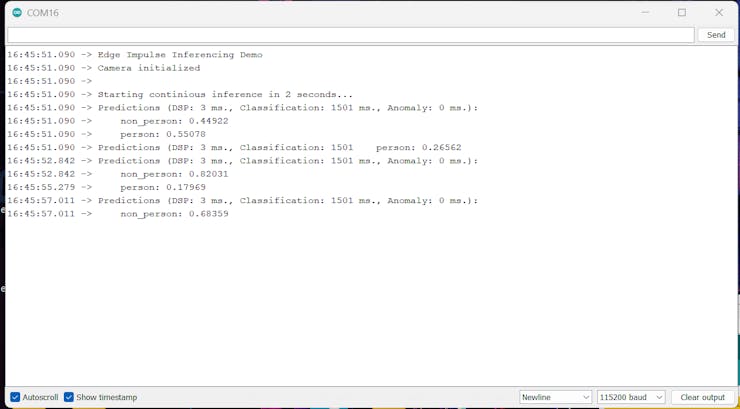Screen dimensions: 740x409
Task: Click the COM16 window title text
Action: click(42, 13)
